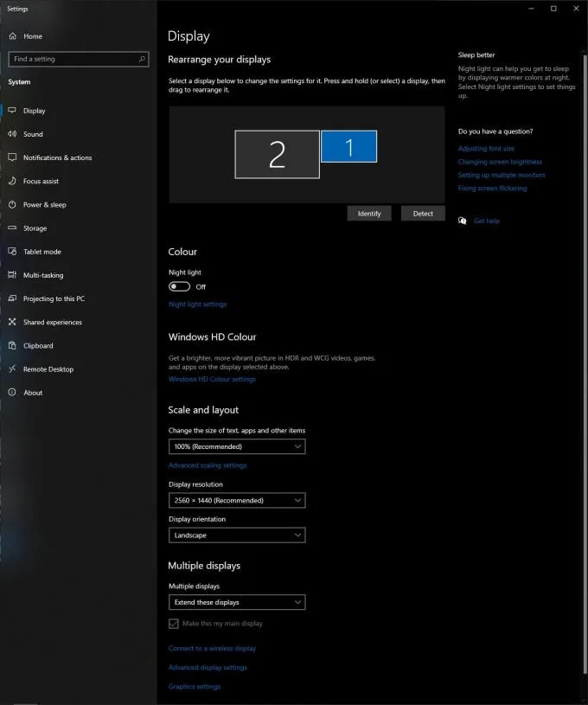588x705 pixels.
Task: Select Multi-tasking in sidebar
Action: (x=43, y=275)
